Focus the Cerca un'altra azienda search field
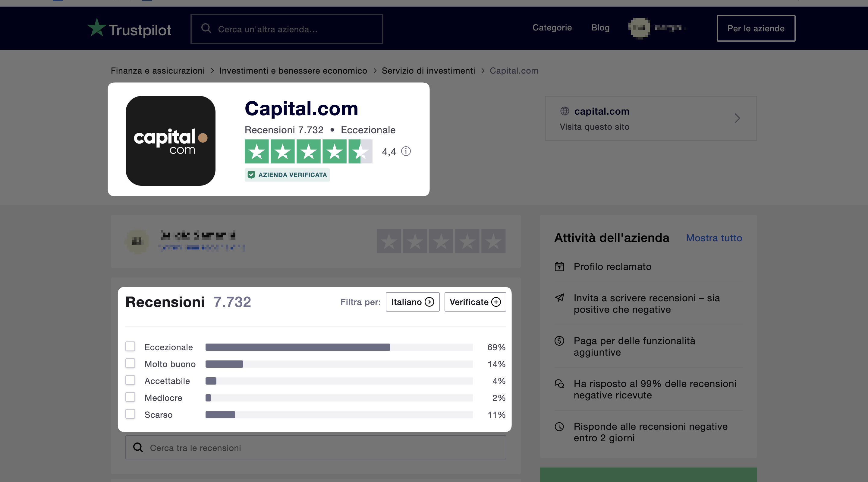The image size is (868, 482). (287, 29)
